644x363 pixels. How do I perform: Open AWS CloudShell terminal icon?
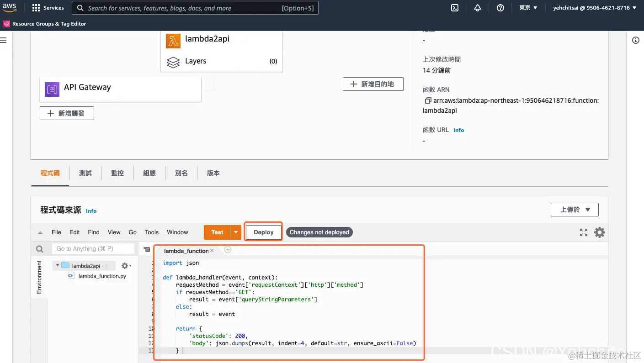455,8
